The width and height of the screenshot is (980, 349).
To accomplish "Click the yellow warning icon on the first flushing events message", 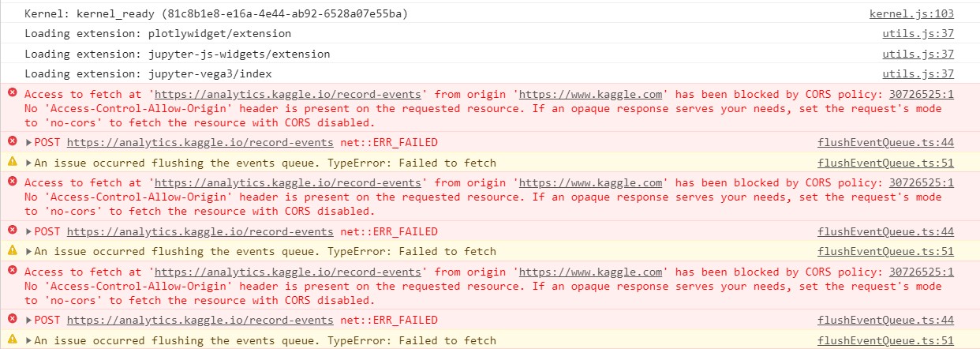I will [x=12, y=162].
